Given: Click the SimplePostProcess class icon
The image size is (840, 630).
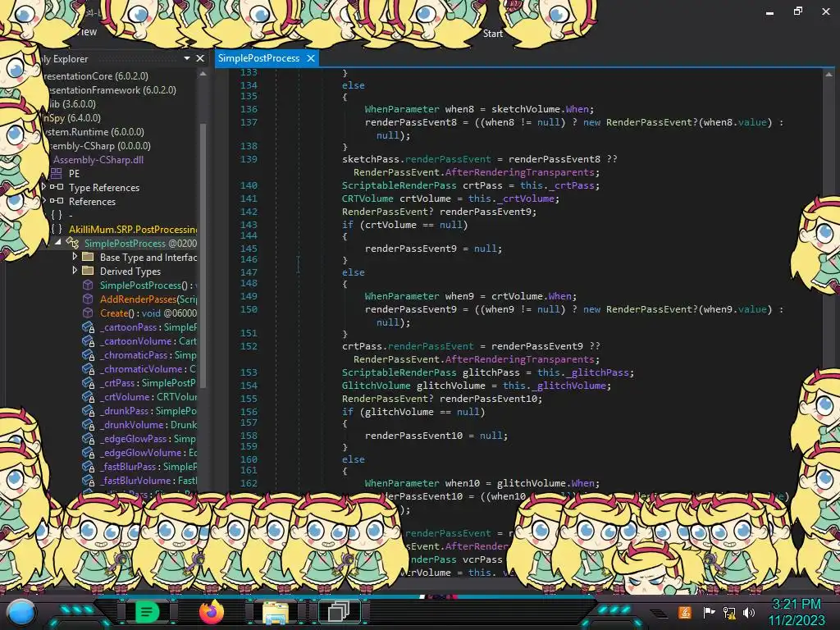Looking at the screenshot, I should [x=72, y=243].
